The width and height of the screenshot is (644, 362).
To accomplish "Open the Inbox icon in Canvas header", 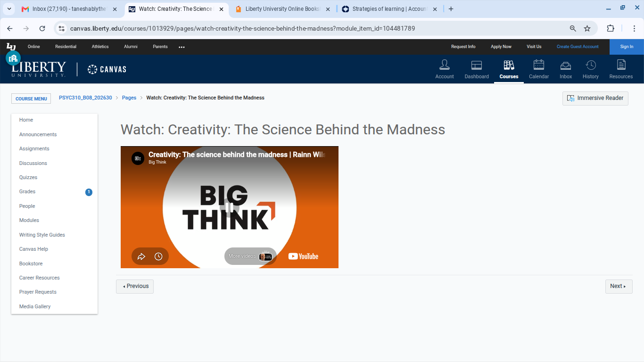I will pos(566,69).
